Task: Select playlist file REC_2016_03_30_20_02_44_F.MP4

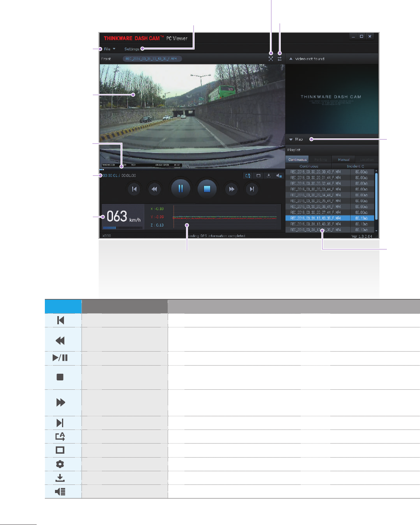Action: pos(330,184)
